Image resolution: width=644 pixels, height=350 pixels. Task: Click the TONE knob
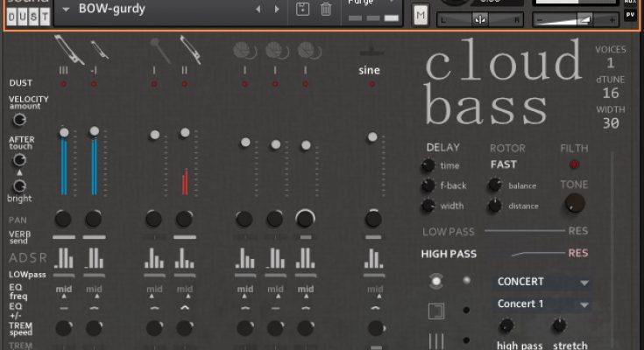[575, 203]
